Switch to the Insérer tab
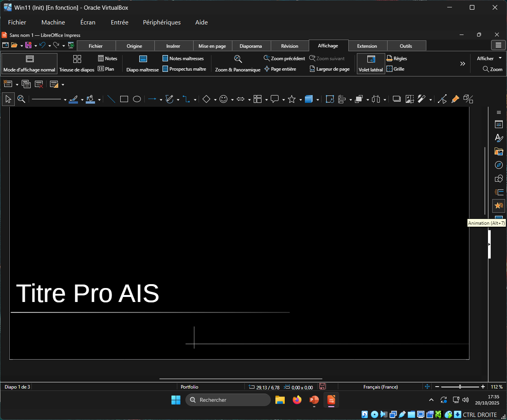 pyautogui.click(x=173, y=46)
